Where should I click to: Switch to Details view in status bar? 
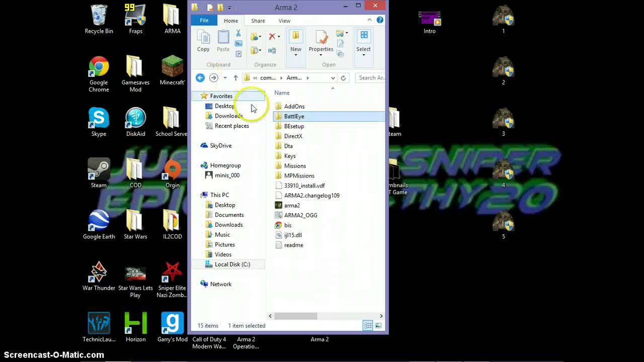point(368,326)
